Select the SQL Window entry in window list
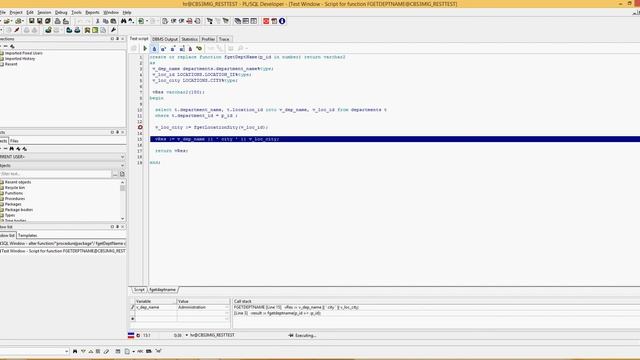 63,243
